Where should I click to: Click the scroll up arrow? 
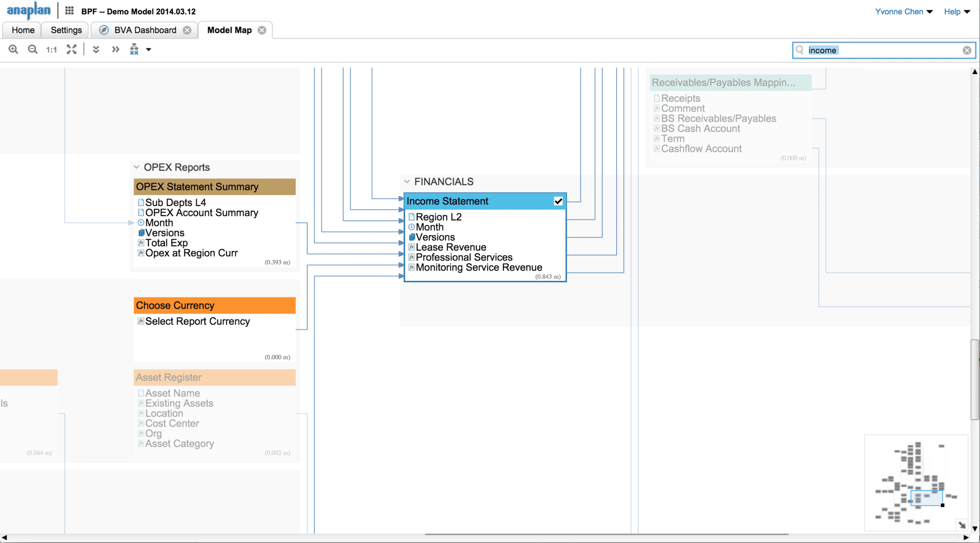pos(974,72)
